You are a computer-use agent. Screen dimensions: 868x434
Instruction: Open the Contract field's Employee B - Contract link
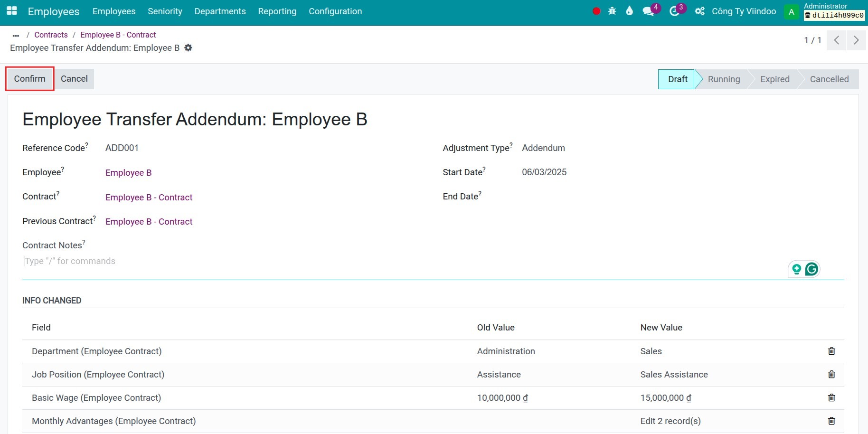[x=149, y=198]
